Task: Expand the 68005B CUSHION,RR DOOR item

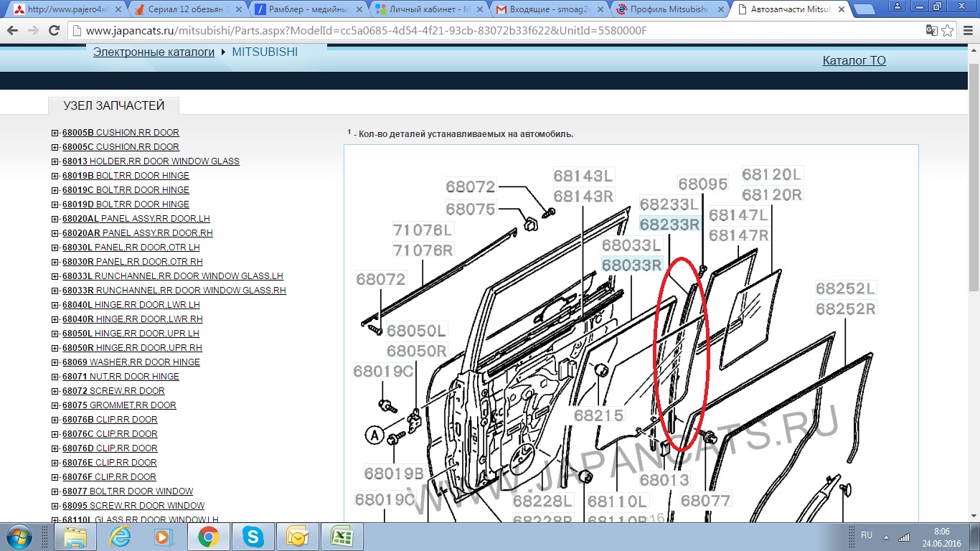Action: point(55,133)
